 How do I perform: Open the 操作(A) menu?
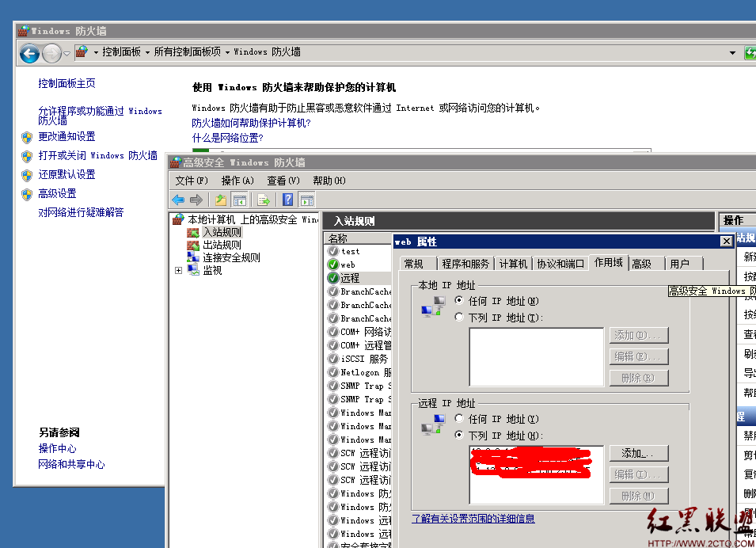238,181
